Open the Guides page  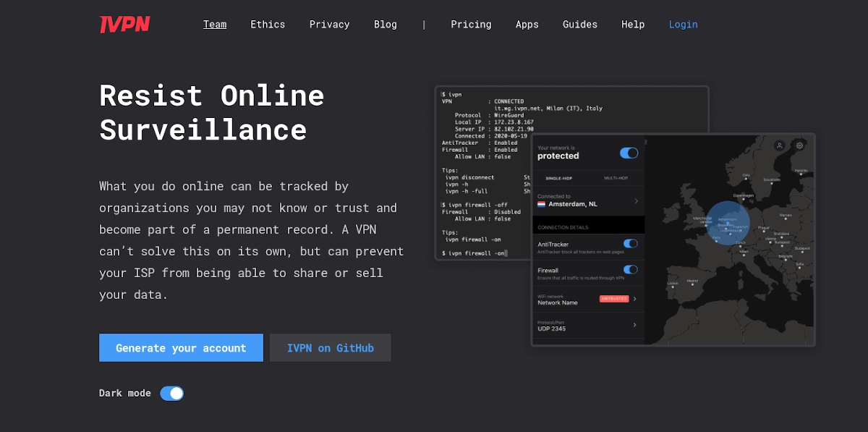click(580, 25)
